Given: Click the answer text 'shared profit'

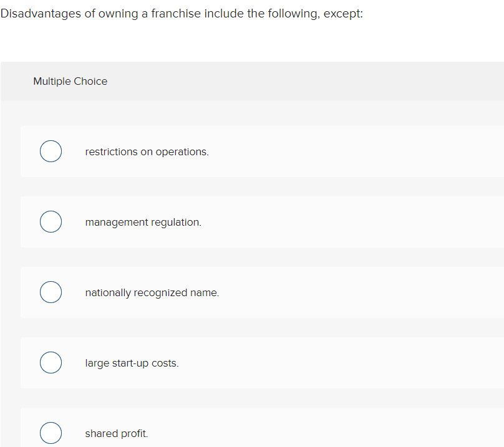Looking at the screenshot, I should (x=116, y=433).
